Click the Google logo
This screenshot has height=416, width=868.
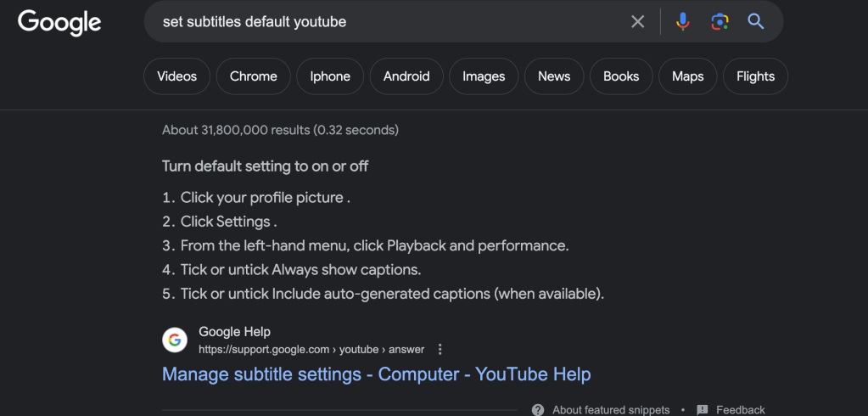click(59, 23)
